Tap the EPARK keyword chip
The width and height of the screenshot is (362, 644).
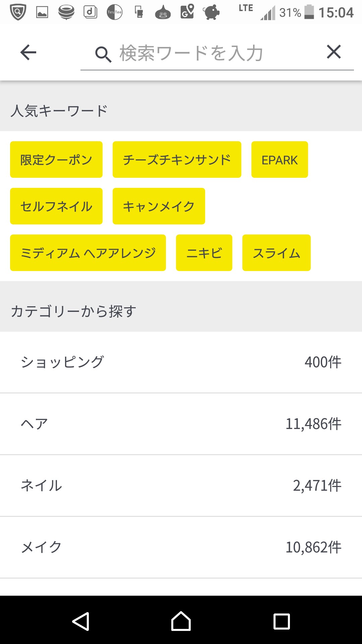pyautogui.click(x=280, y=160)
